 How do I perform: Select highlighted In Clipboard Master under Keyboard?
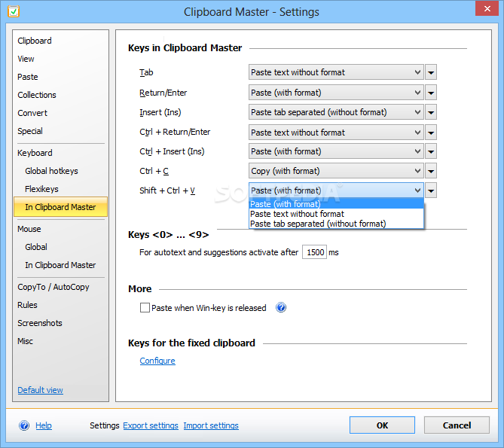point(60,207)
